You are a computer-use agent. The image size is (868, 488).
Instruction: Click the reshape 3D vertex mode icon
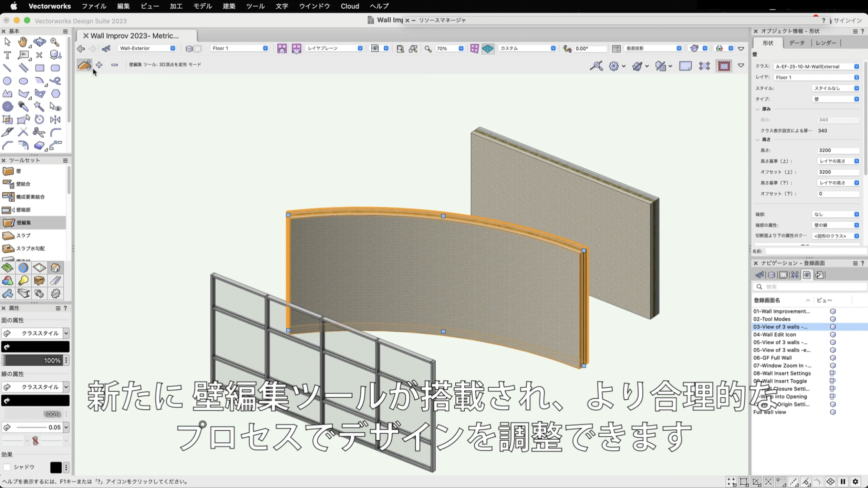[x=84, y=65]
